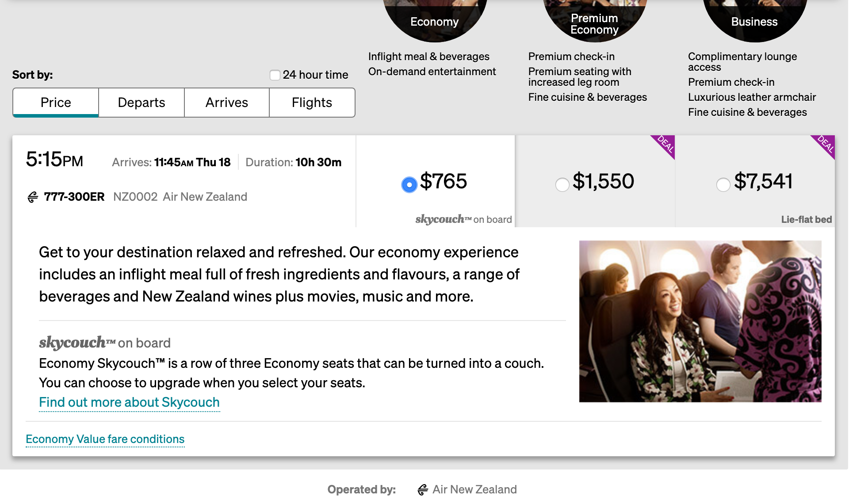Click the Air New Zealand operator logo icon
The image size is (849, 504).
pos(423,490)
